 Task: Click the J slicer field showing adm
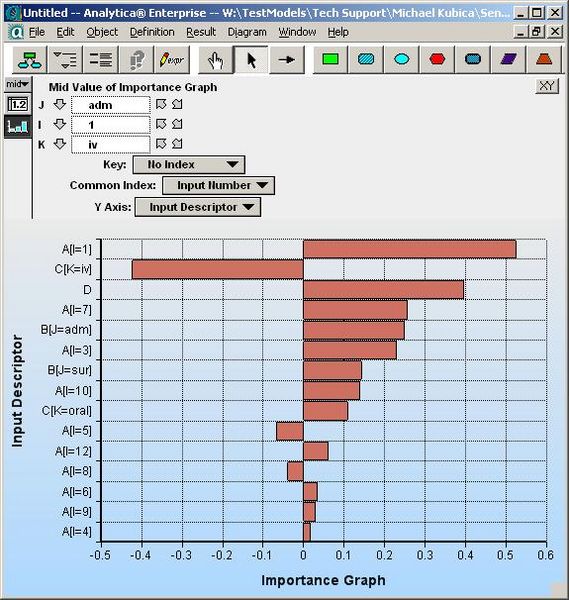111,105
